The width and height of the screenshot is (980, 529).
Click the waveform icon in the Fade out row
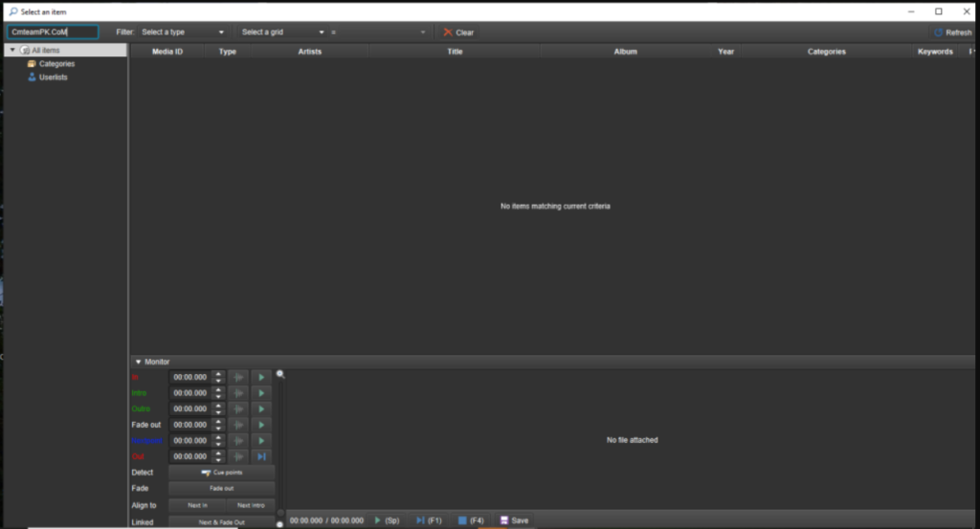pos(238,425)
